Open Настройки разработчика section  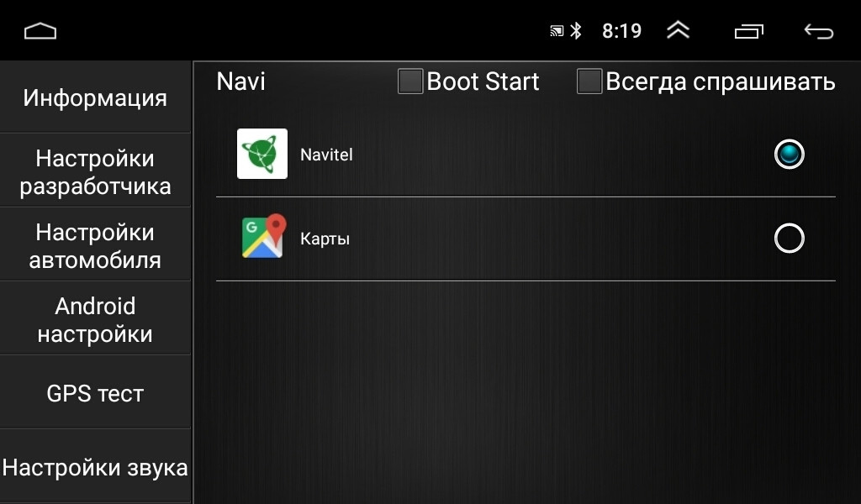point(95,171)
